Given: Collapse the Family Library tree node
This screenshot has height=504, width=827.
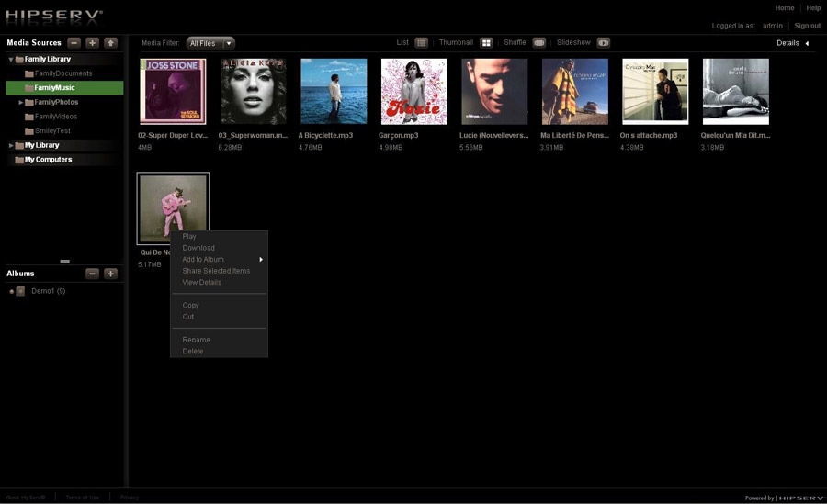Looking at the screenshot, I should point(11,60).
